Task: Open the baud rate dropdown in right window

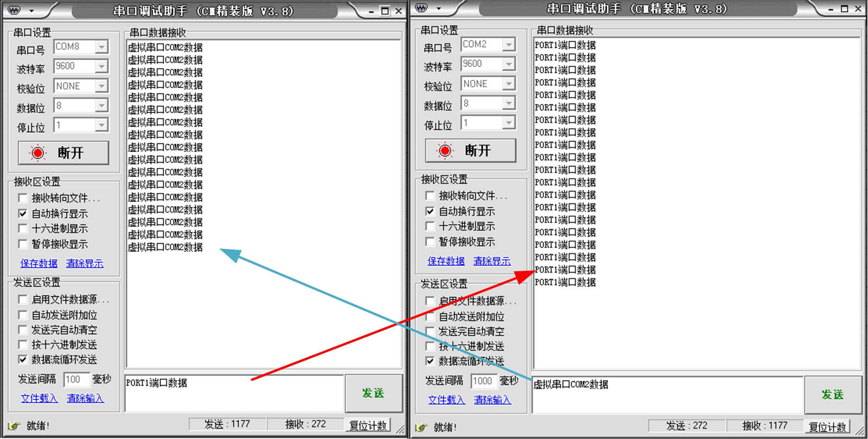Action: coord(509,64)
